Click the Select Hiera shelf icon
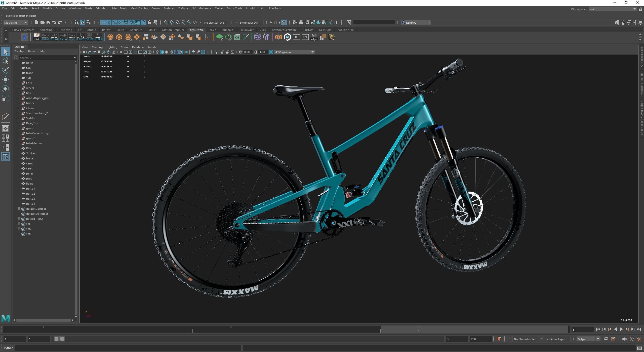The height and width of the screenshot is (352, 644). click(98, 37)
